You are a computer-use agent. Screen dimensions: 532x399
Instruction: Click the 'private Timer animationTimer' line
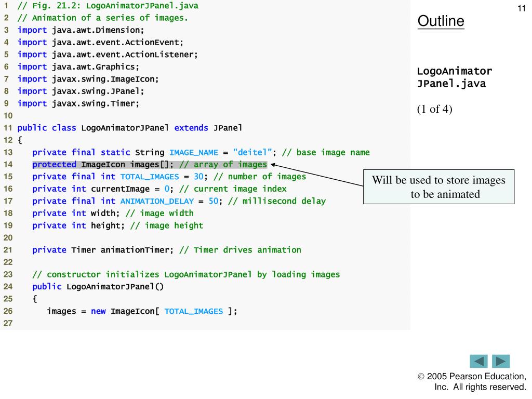tap(167, 250)
